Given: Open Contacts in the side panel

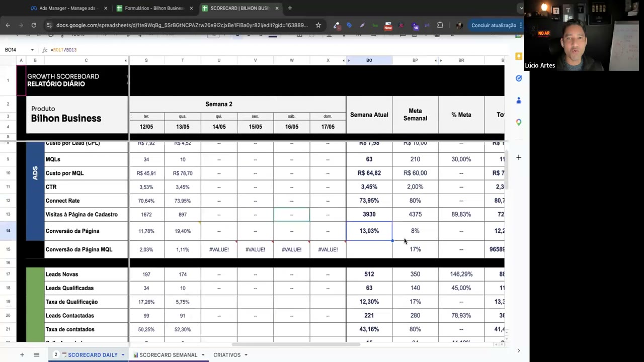Looking at the screenshot, I should pyautogui.click(x=519, y=101).
